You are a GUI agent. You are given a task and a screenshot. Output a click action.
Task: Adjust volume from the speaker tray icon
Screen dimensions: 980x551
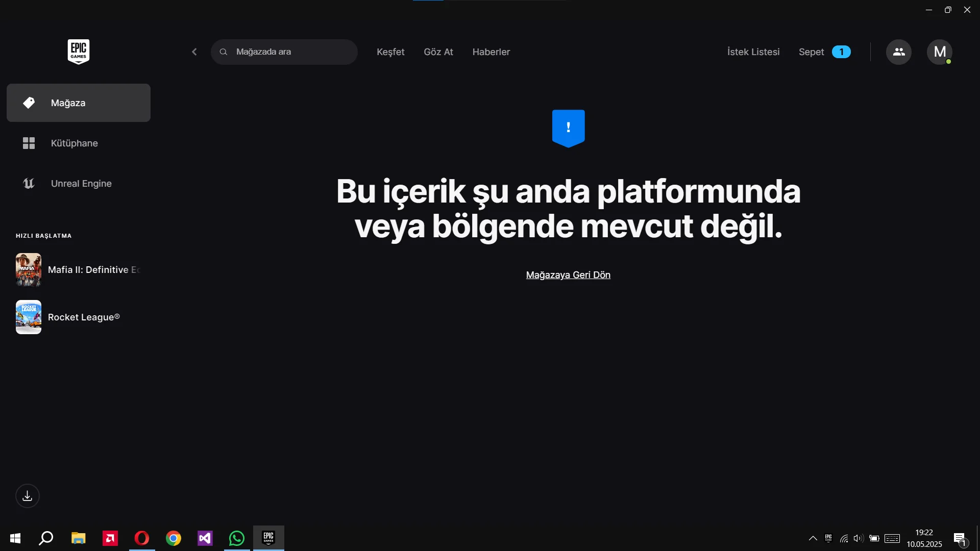[858, 538]
